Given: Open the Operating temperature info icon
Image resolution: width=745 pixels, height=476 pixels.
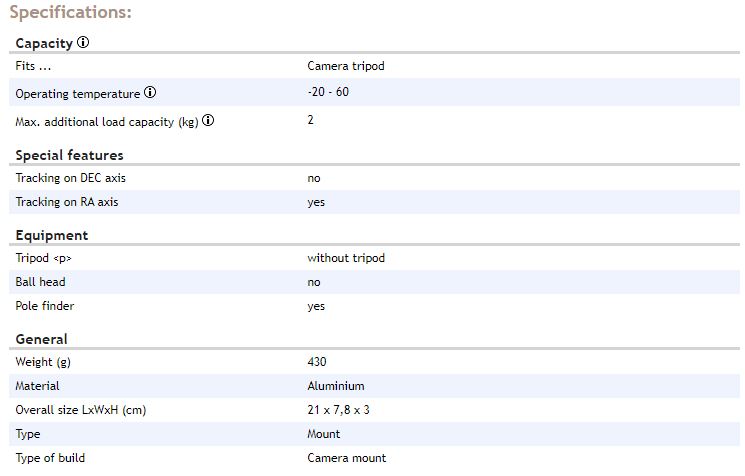Looking at the screenshot, I should [x=150, y=92].
